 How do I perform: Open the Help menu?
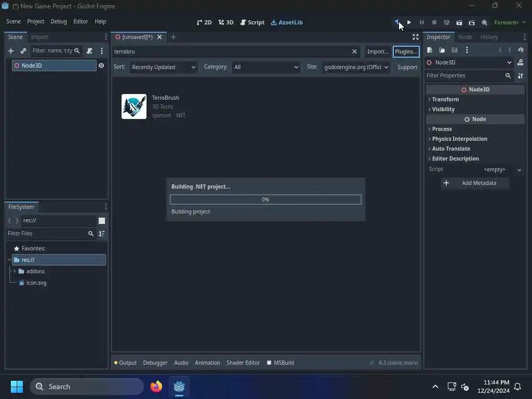pyautogui.click(x=100, y=21)
